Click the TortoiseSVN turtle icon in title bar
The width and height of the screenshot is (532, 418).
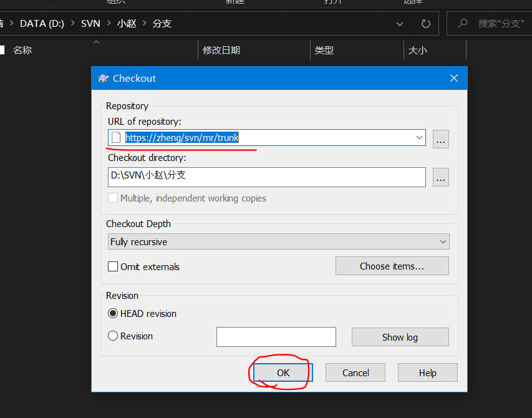[x=103, y=79]
